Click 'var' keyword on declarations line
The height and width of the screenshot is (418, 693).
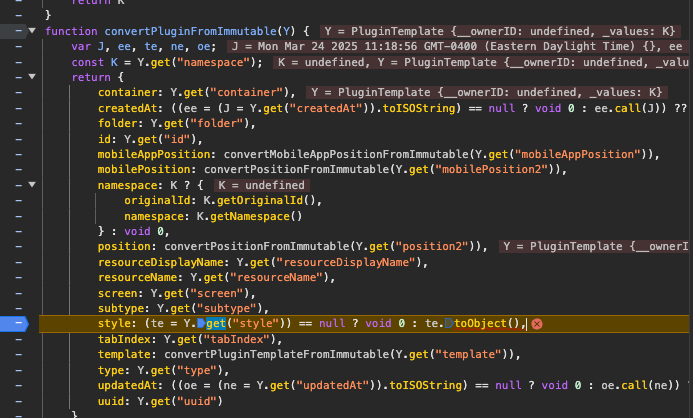81,46
